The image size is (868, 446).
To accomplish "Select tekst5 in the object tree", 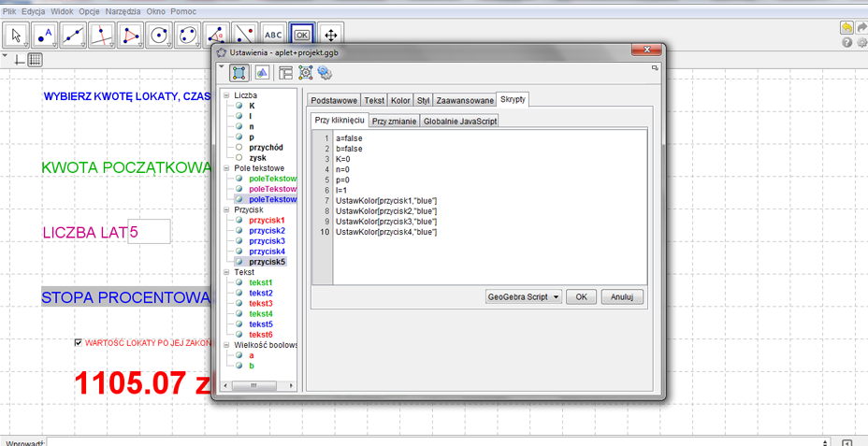I will tap(261, 324).
